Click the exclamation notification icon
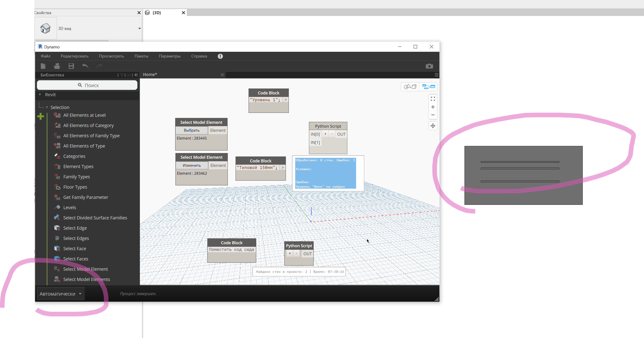This screenshot has width=644, height=338. 220,56
